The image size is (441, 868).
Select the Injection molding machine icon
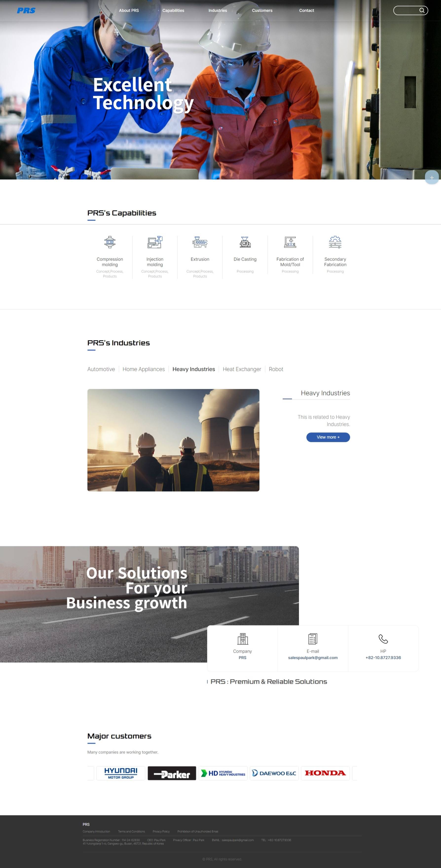[x=155, y=242]
